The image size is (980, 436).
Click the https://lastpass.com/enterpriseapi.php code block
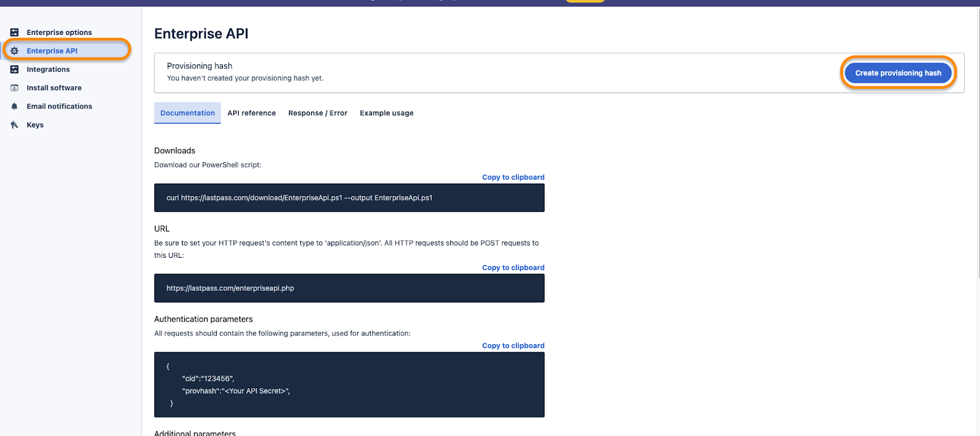(349, 288)
